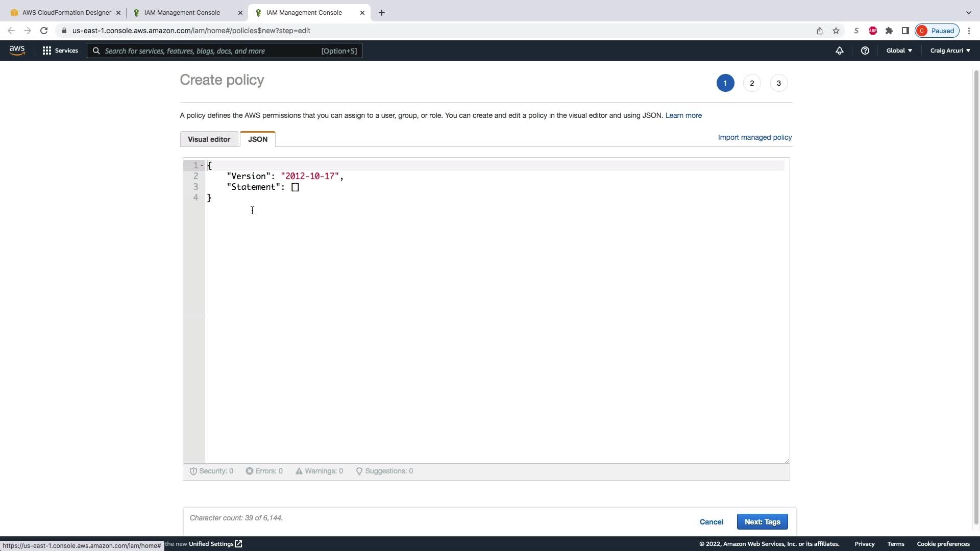Click the AWS logo home icon

(x=17, y=51)
